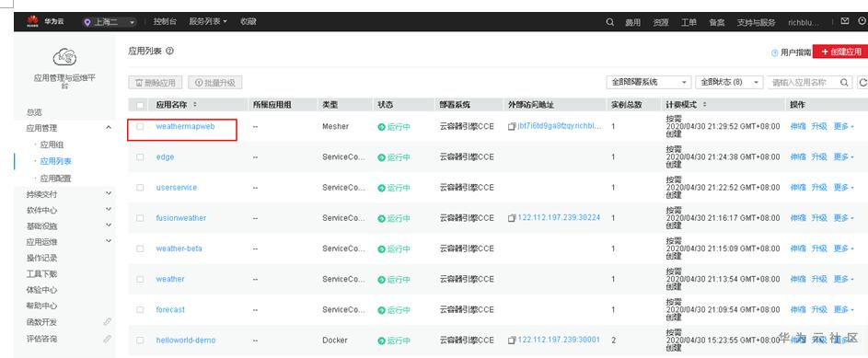Viewport: 868px width, 358px height.
Task: Open the 费用 top menu
Action: (x=632, y=23)
